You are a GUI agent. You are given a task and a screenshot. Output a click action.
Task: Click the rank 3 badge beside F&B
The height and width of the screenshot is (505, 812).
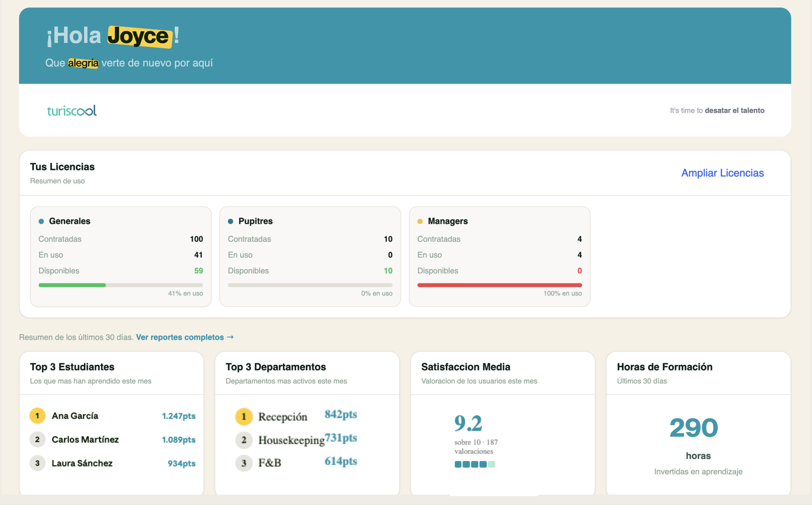[244, 463]
